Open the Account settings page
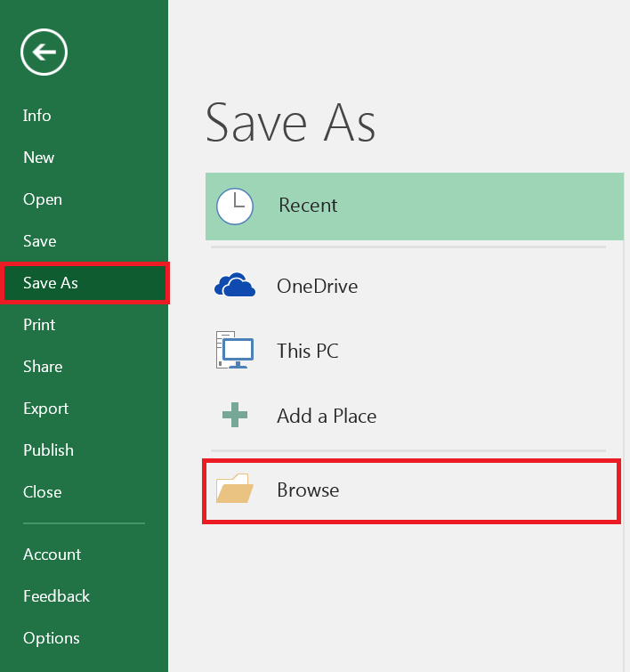This screenshot has width=630, height=672. [52, 555]
